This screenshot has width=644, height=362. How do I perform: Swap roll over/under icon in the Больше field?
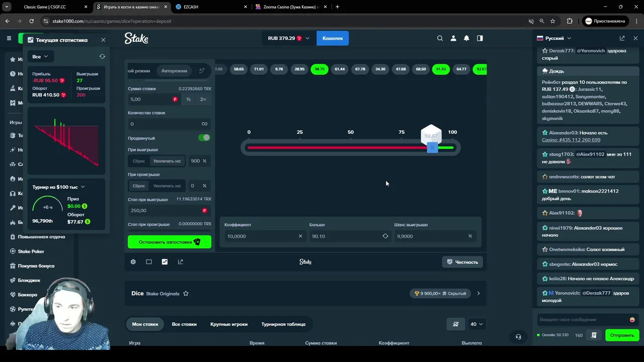tap(385, 236)
